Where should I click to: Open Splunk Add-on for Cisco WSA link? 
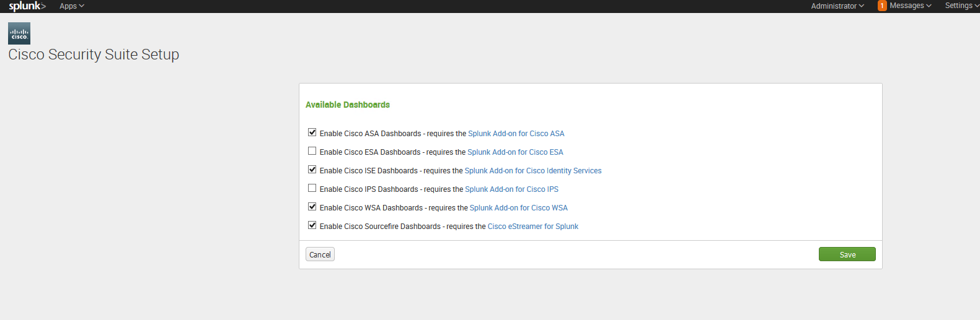click(x=519, y=208)
